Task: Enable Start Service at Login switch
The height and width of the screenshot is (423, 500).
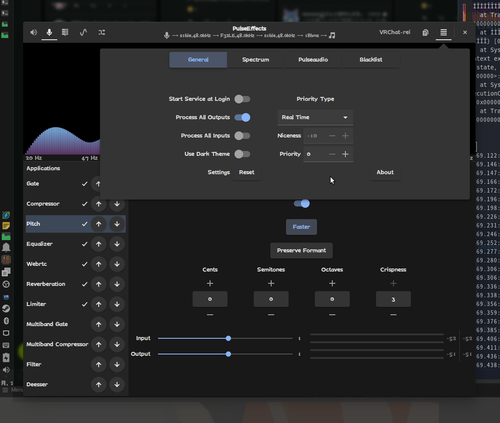Action: (x=242, y=99)
